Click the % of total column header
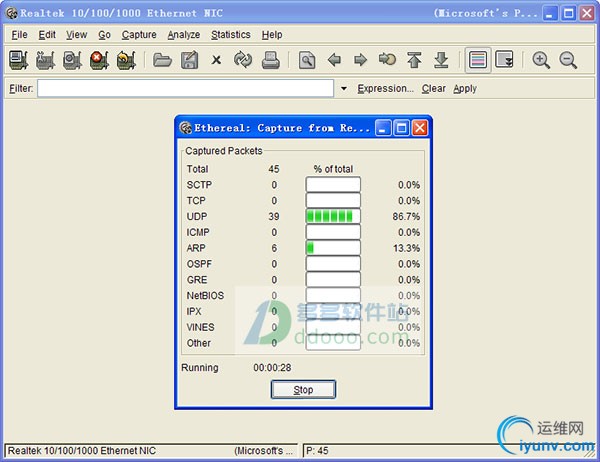 coord(333,169)
